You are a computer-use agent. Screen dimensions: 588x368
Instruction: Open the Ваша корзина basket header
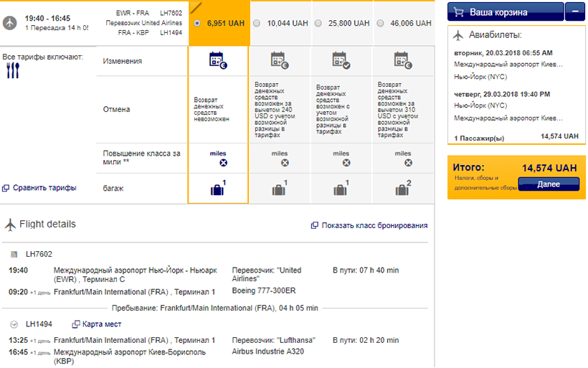505,12
